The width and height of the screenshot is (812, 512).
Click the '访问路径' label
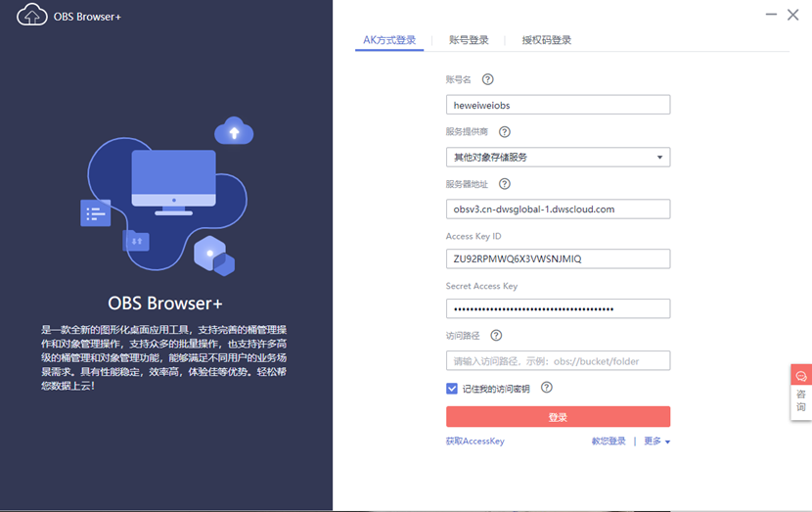coord(463,336)
